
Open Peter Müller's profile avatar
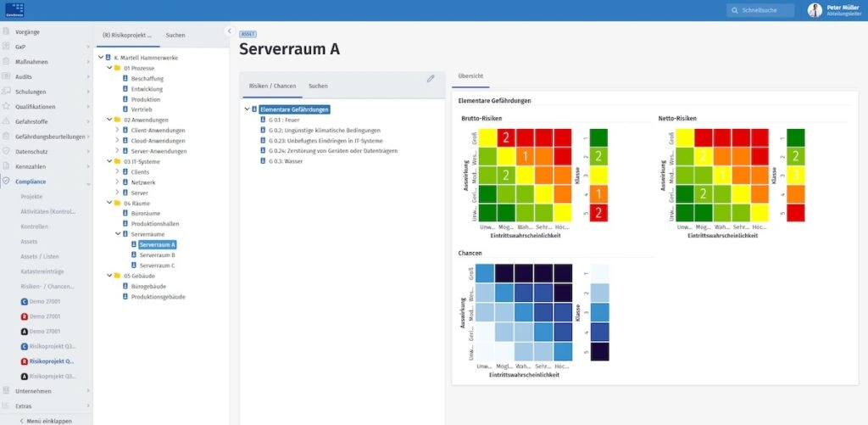pos(815,10)
